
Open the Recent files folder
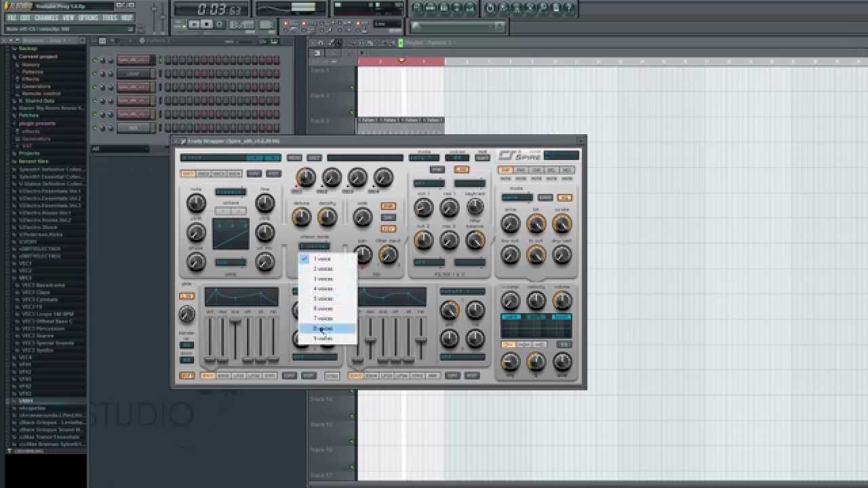click(33, 161)
